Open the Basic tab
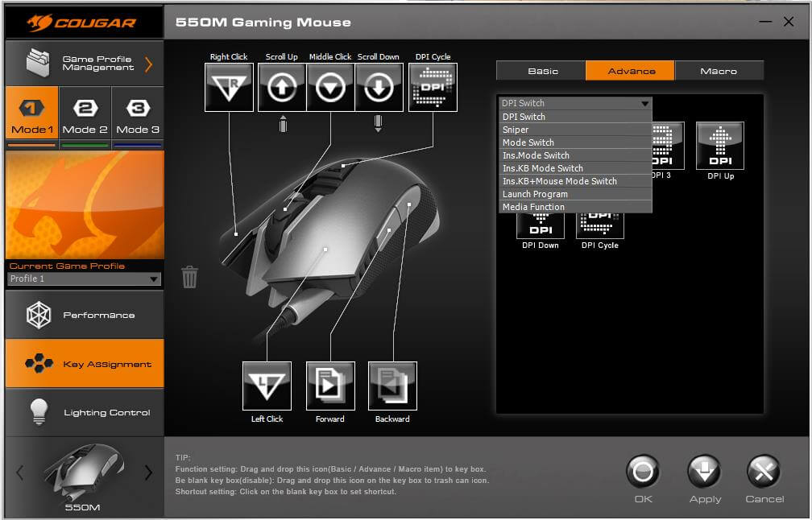Screen dimensions: 812x520 pyautogui.click(x=542, y=71)
